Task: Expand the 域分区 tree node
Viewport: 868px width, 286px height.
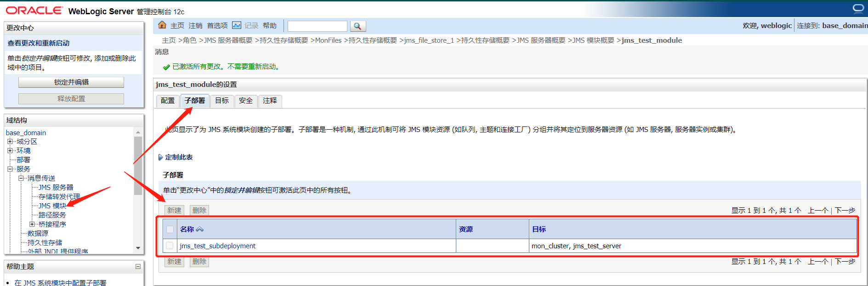Action: point(10,142)
